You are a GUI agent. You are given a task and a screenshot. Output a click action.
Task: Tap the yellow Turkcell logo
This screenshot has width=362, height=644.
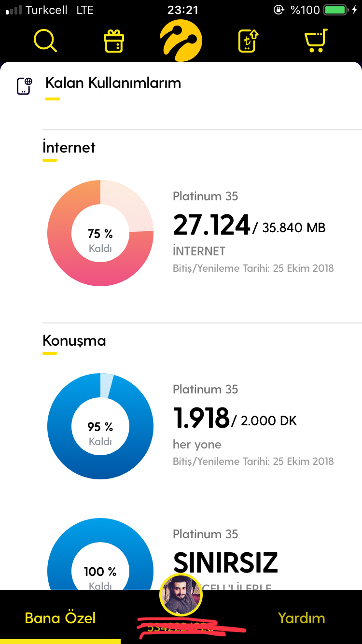[181, 41]
